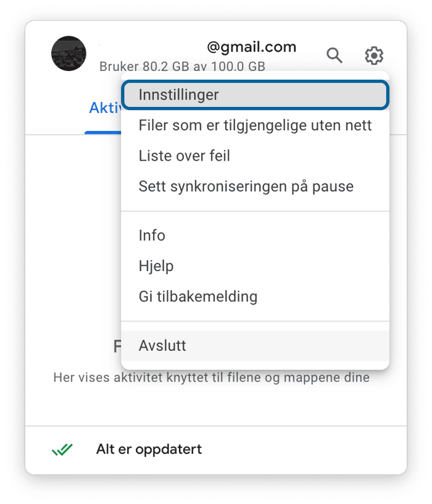Select Hjelp in the dropdown menu
Viewport: 432px width, 504px height.
(255, 266)
